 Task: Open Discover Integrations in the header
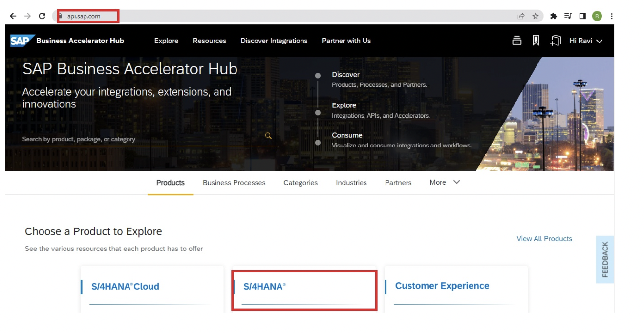click(274, 41)
